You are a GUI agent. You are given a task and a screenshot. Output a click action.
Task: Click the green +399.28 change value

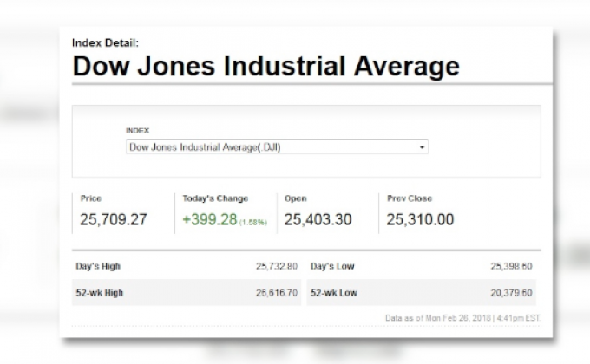pyautogui.click(x=209, y=219)
